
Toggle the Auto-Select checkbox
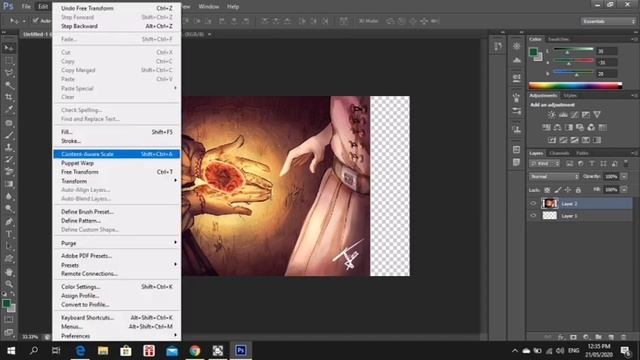(36, 20)
